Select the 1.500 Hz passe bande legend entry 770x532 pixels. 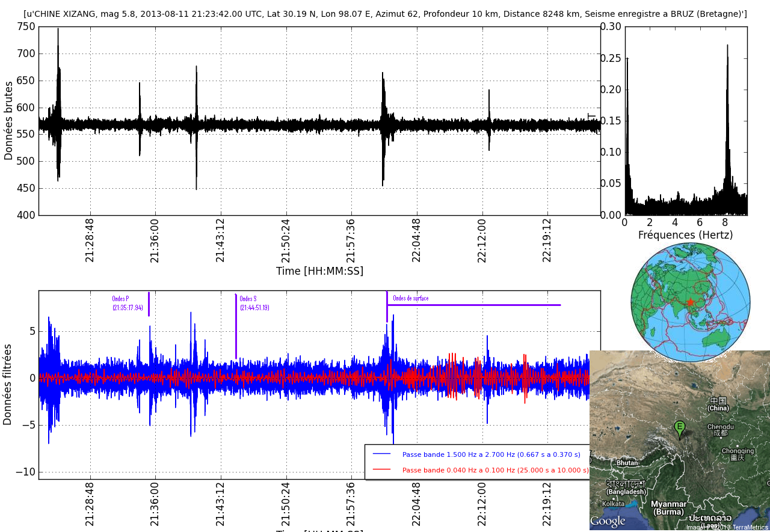(x=491, y=454)
